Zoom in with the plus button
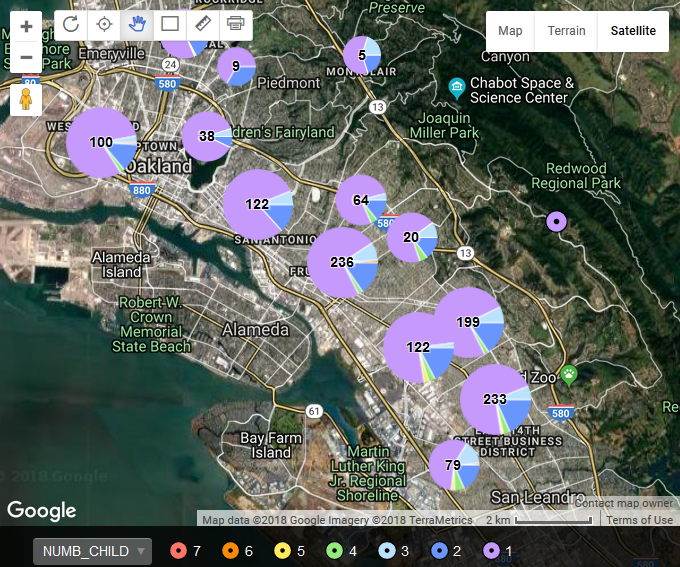Viewport: 680px width, 567px height. pyautogui.click(x=26, y=26)
